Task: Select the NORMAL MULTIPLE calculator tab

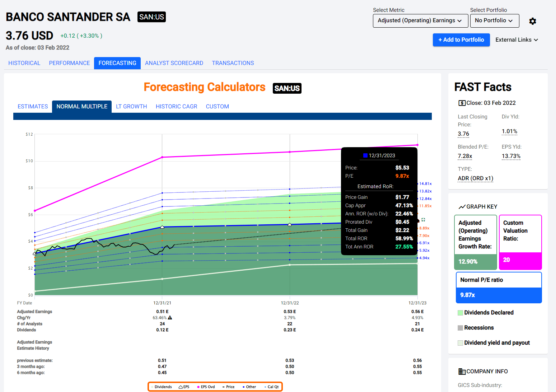Action: (x=82, y=107)
